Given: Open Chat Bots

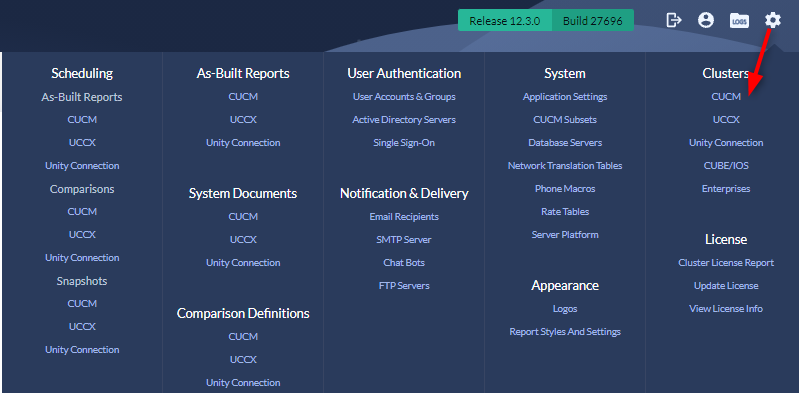Looking at the screenshot, I should pos(404,262).
